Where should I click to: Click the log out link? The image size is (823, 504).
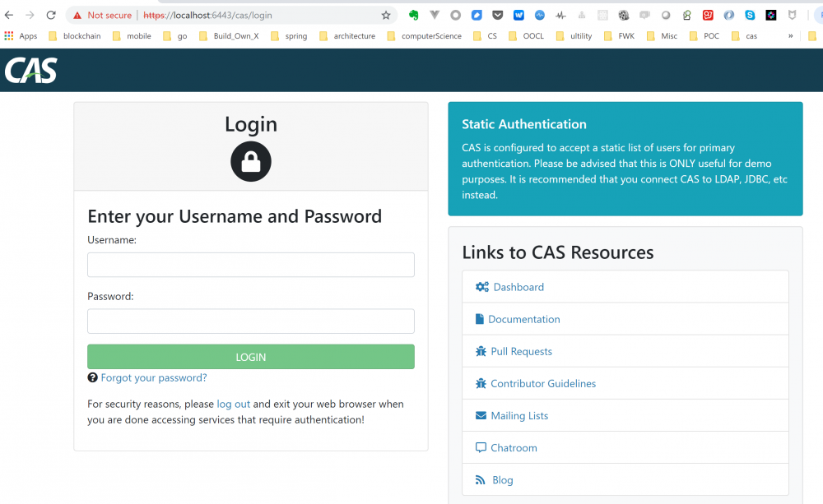pyautogui.click(x=233, y=404)
